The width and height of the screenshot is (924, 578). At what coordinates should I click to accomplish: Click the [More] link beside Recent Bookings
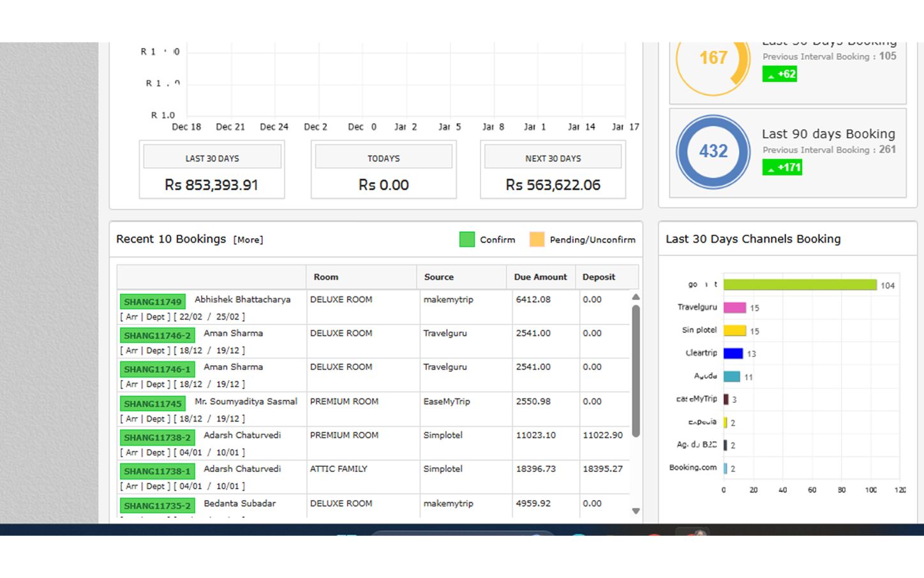click(248, 240)
